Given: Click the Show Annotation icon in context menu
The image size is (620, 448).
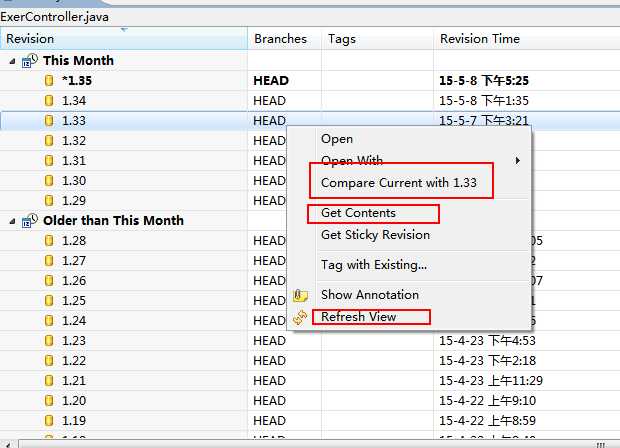Looking at the screenshot, I should click(x=300, y=295).
